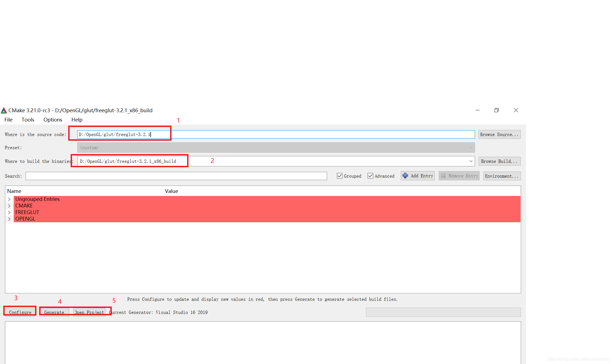
Task: Click the Name column header
Action: point(84,191)
